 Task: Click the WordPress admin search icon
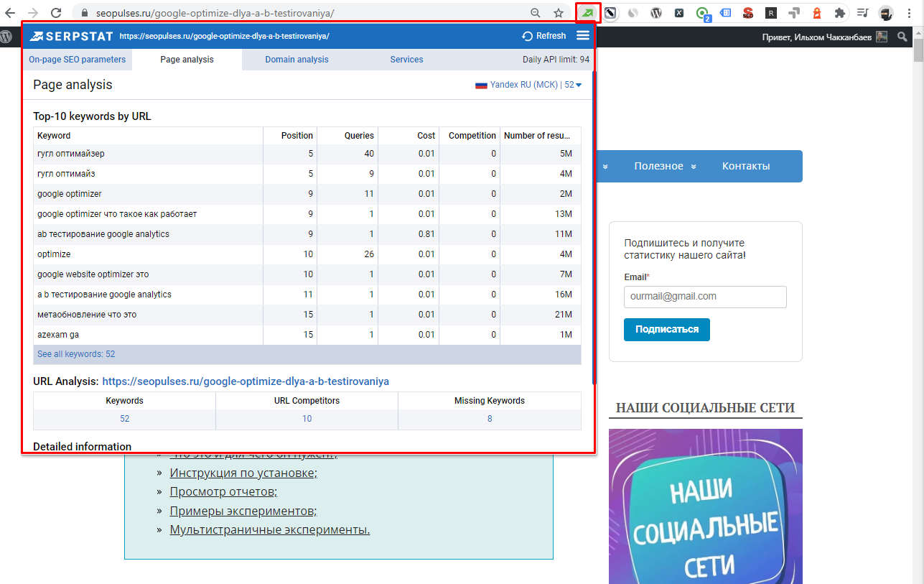pyautogui.click(x=902, y=37)
